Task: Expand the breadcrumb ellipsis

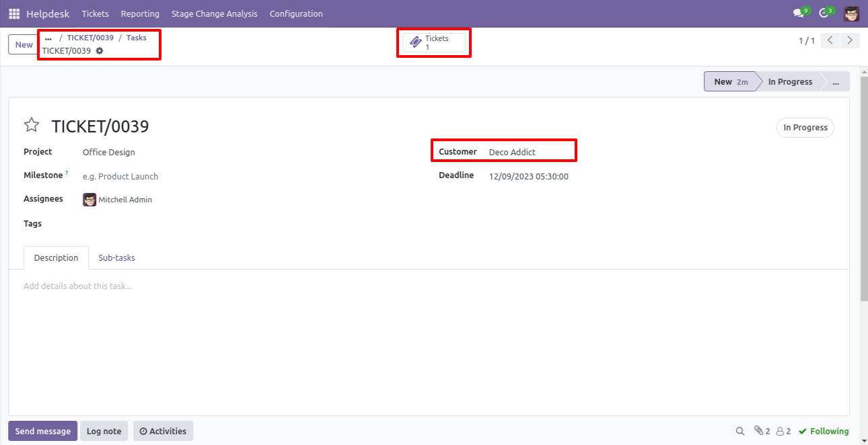Action: tap(48, 38)
